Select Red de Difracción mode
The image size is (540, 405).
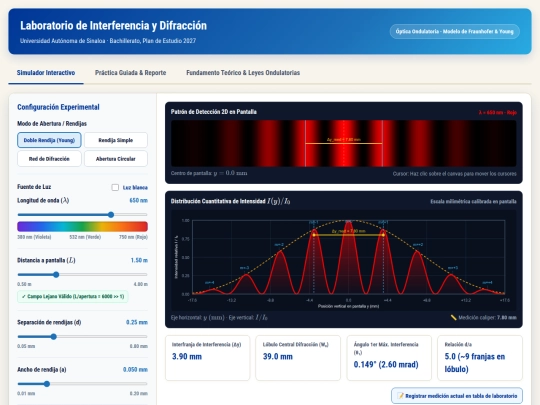click(x=49, y=159)
